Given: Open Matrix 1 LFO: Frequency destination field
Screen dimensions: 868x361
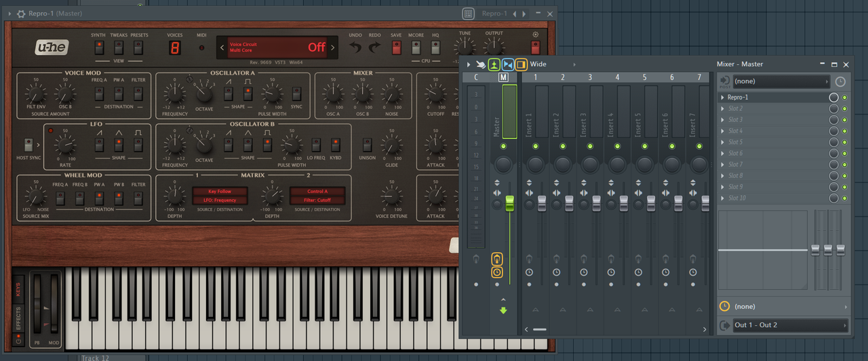Looking at the screenshot, I should coord(220,200).
